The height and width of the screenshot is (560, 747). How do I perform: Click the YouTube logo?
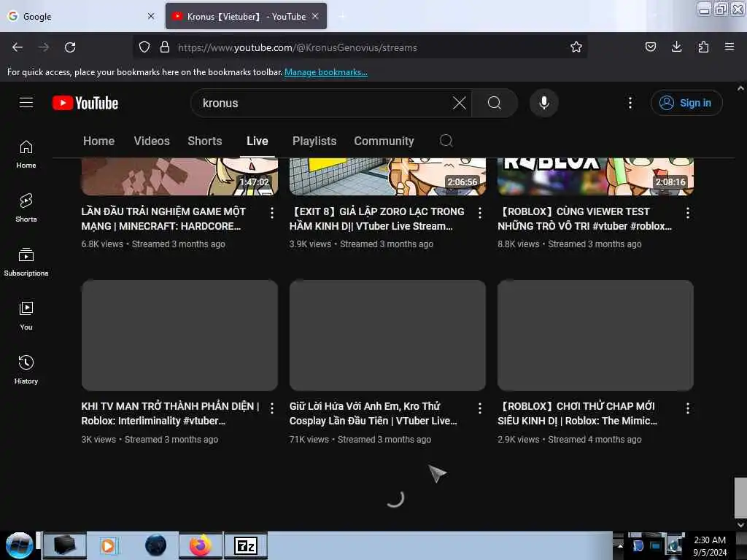click(85, 103)
